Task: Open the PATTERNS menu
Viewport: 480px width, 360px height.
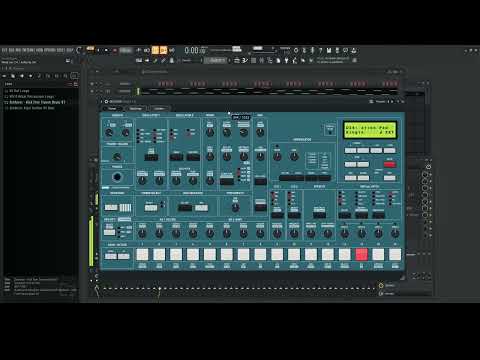Action: tap(28, 50)
